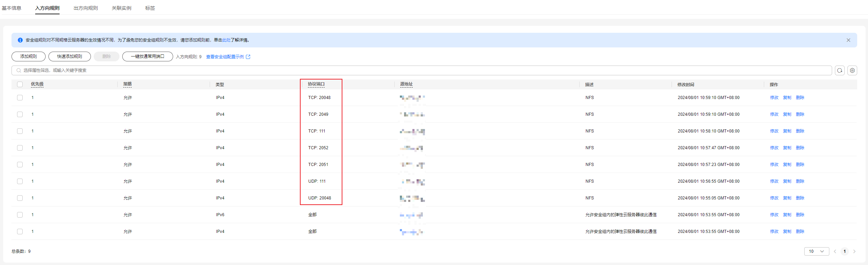Sort by 优先级 column header
The image size is (868, 265).
37,84
